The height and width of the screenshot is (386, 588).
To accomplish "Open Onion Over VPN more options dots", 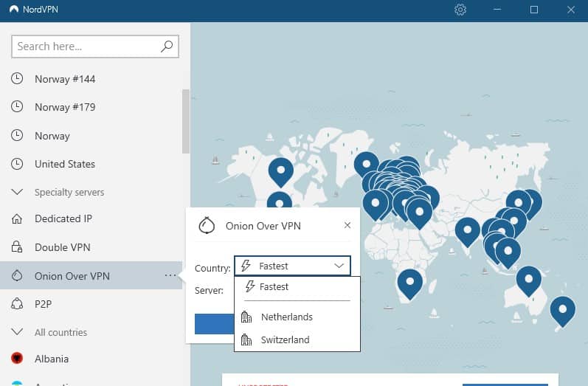I will point(170,275).
